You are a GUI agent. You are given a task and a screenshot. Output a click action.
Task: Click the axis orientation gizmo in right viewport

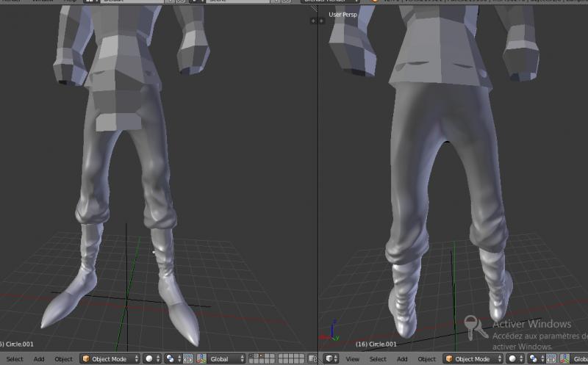click(x=330, y=332)
